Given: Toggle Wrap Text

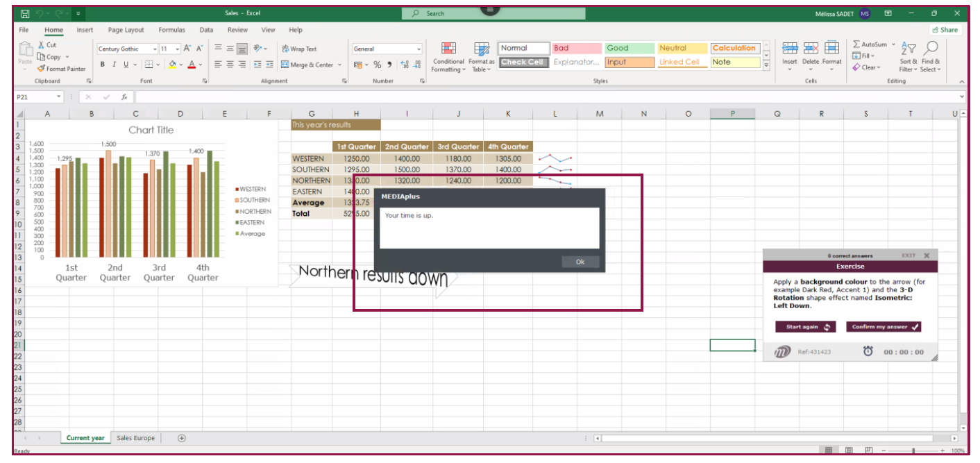Looking at the screenshot, I should (x=299, y=49).
